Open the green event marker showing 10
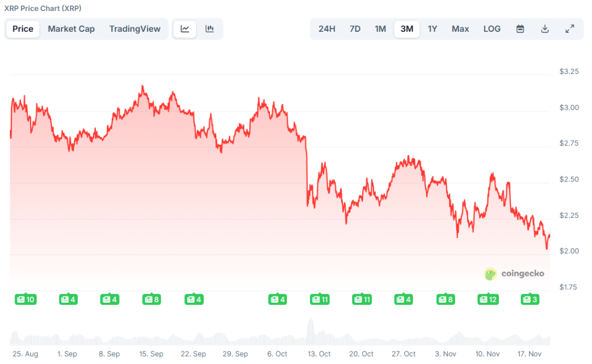The height and width of the screenshot is (364, 592). (25, 299)
